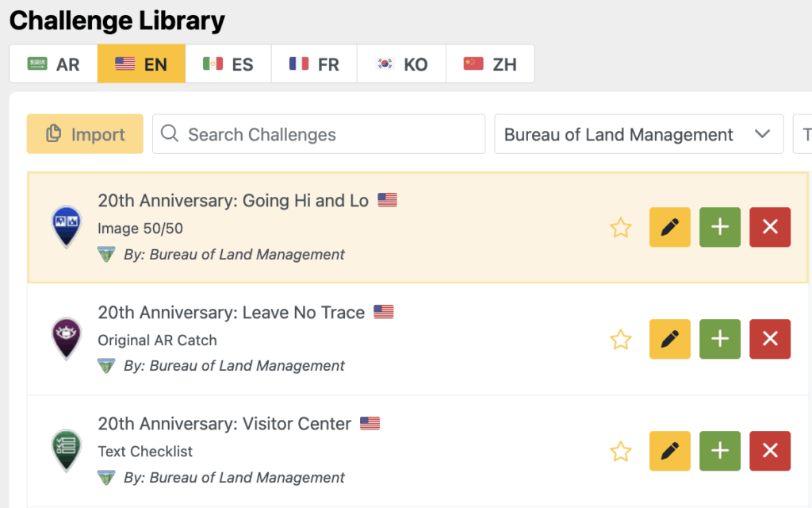Open the 20th Anniversary: Leave No Trace title
The image size is (812, 508).
231,312
